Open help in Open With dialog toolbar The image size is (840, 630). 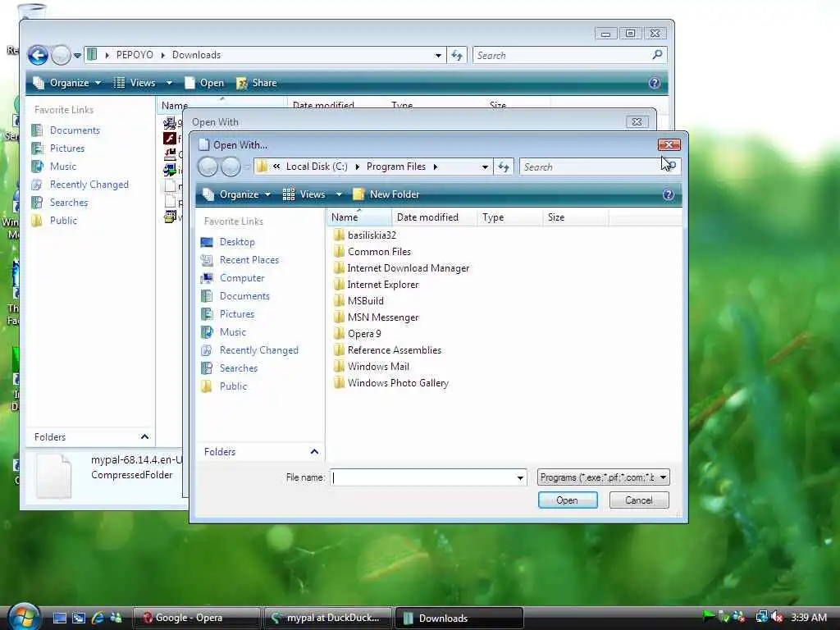[668, 194]
